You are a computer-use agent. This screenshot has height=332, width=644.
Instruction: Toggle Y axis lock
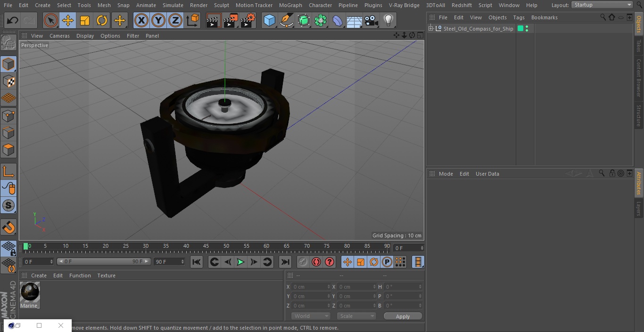click(x=158, y=21)
